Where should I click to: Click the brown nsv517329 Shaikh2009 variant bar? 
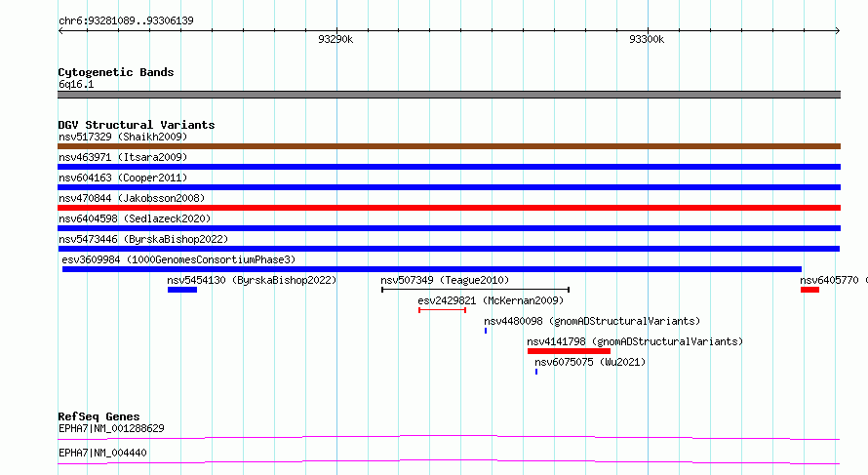pyautogui.click(x=449, y=146)
